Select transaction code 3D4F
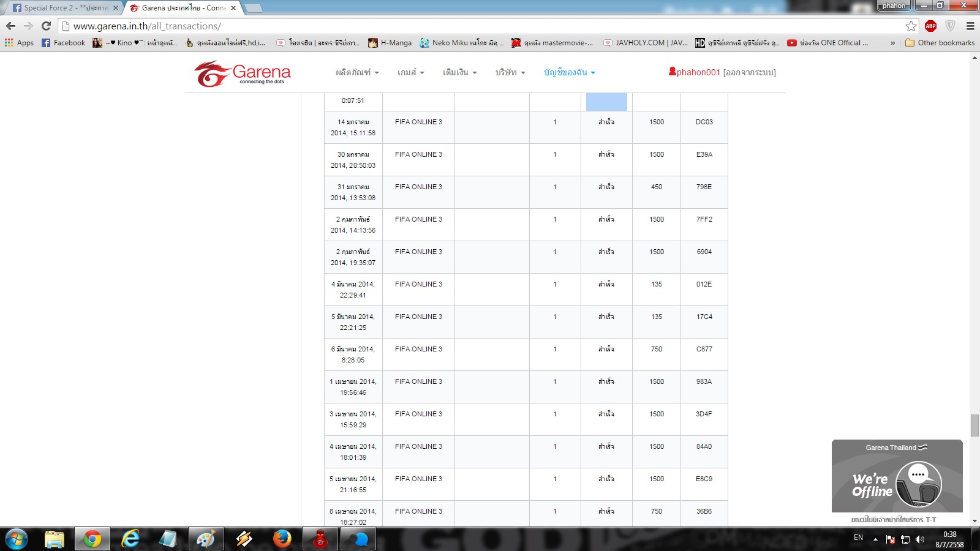This screenshot has height=551, width=980. [704, 414]
